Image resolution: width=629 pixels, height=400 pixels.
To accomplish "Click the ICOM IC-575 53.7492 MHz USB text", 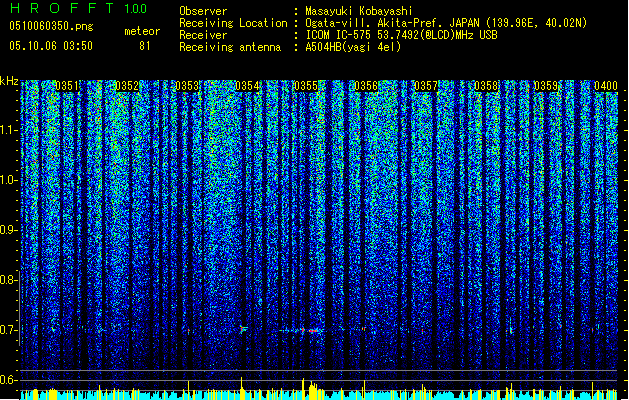I will pyautogui.click(x=402, y=35).
